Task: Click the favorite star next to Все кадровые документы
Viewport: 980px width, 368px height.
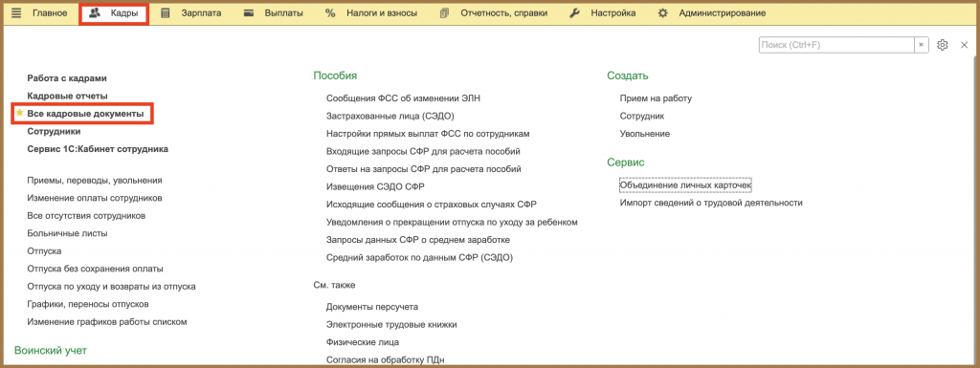Action: pyautogui.click(x=19, y=114)
